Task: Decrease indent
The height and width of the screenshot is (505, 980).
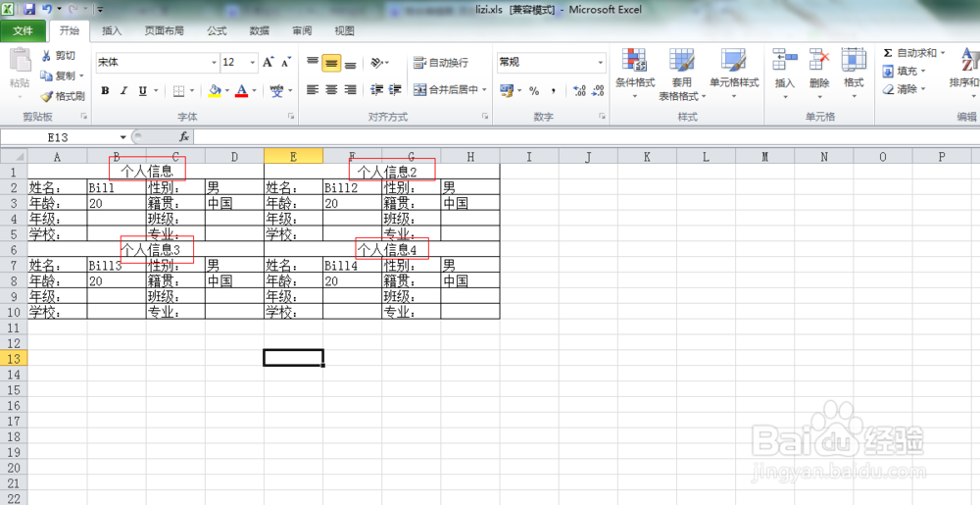Action: coord(376,90)
